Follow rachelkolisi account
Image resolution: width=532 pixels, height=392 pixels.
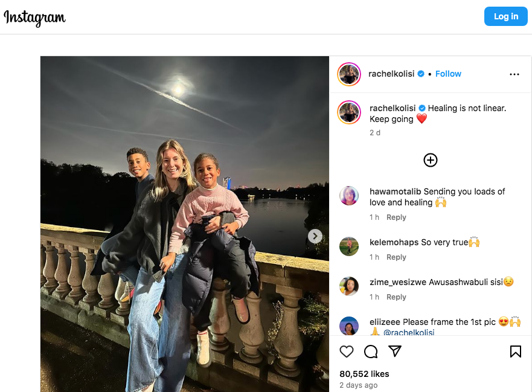[x=448, y=74]
